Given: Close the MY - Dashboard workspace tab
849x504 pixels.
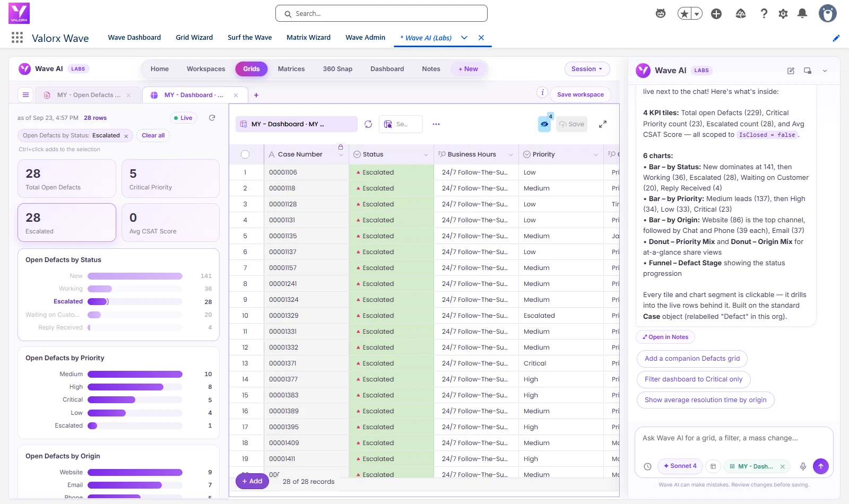Looking at the screenshot, I should pyautogui.click(x=236, y=95).
